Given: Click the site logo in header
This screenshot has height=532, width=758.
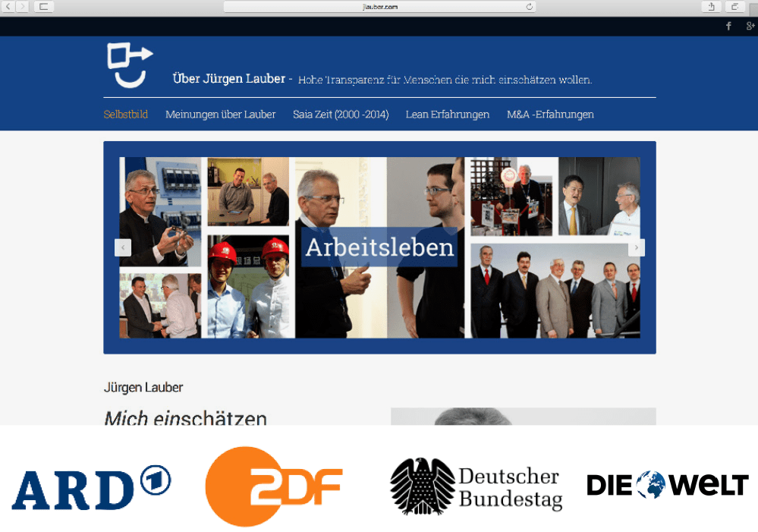Looking at the screenshot, I should click(x=130, y=65).
